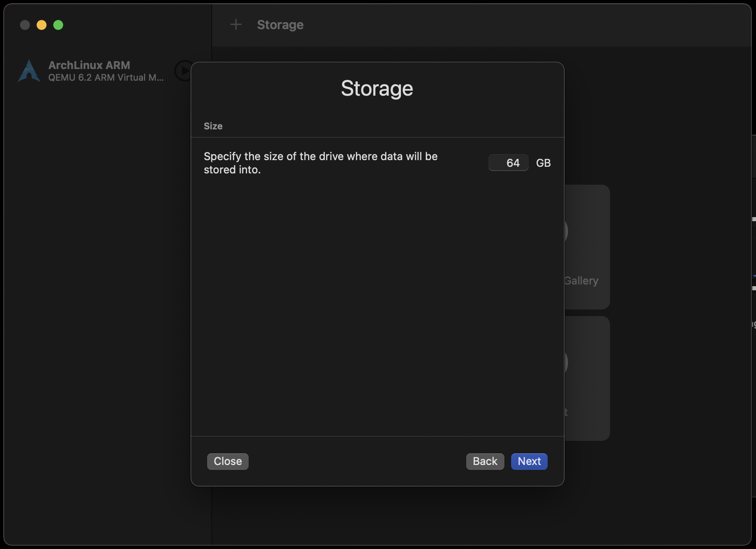Click the Size section header
The width and height of the screenshot is (756, 549).
213,126
